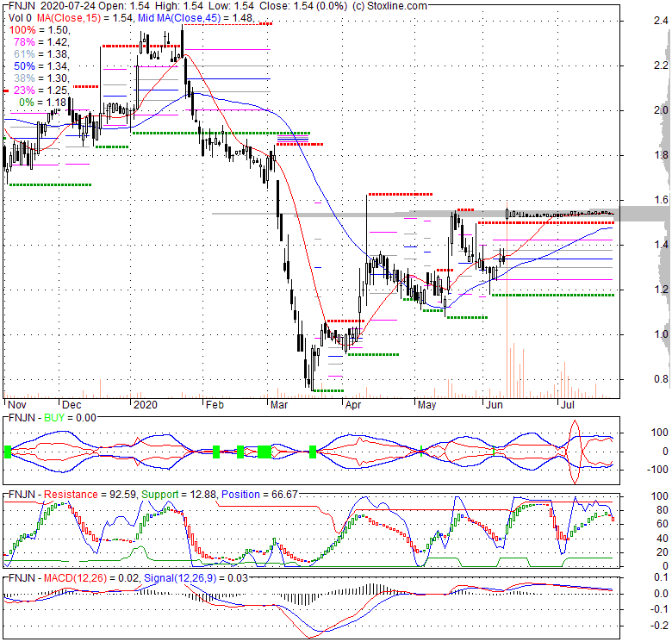Viewport: 672px width, 642px height.
Task: Click the Low: 1.54 value
Action: click(232, 6)
